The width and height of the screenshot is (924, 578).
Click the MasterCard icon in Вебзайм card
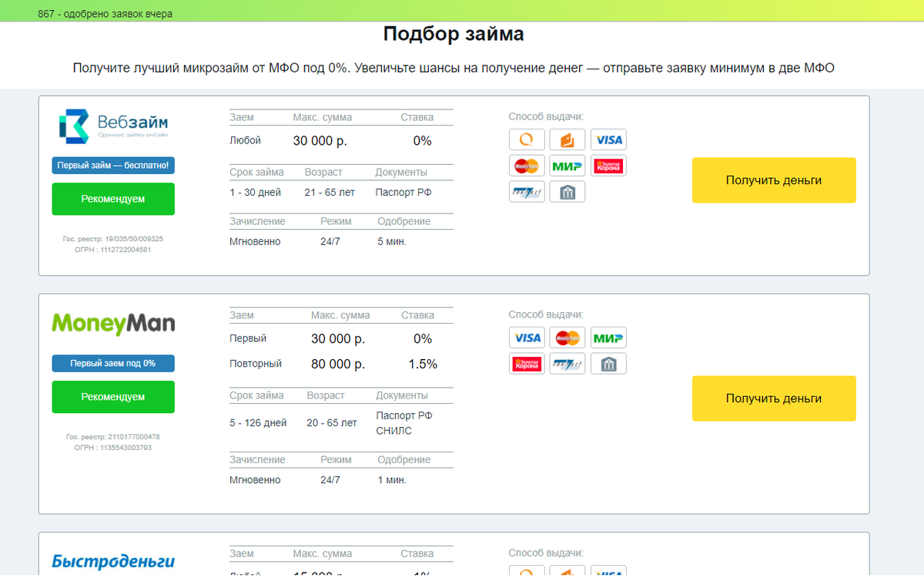[527, 166]
